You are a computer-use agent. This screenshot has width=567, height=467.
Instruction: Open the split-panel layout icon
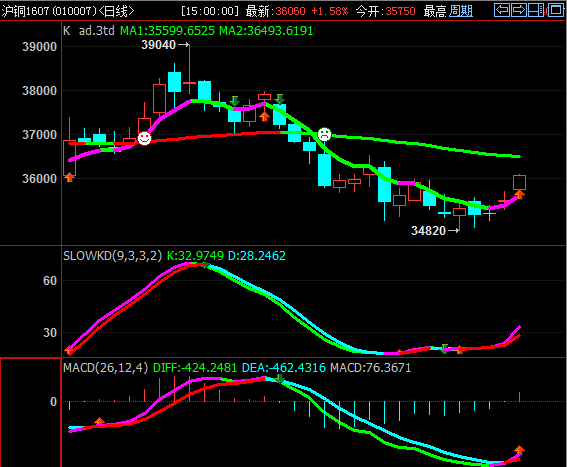[x=536, y=10]
